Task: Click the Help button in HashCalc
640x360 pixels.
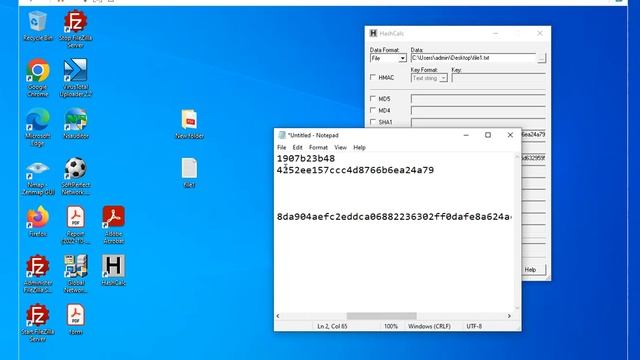Action: [x=531, y=269]
